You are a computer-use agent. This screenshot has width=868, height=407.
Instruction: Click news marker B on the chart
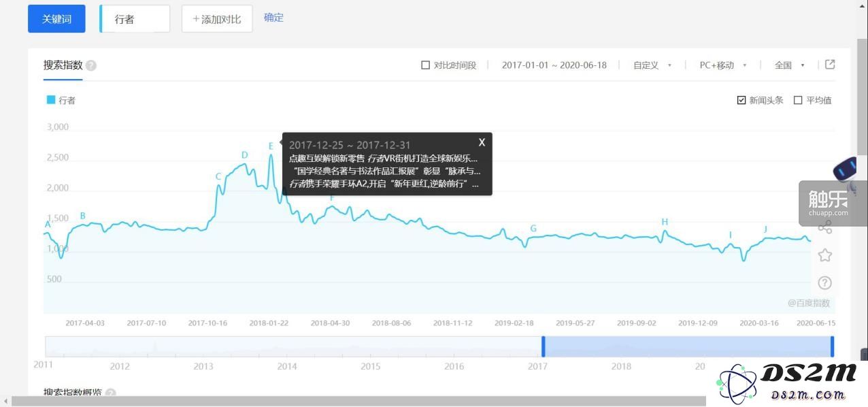[x=83, y=216]
